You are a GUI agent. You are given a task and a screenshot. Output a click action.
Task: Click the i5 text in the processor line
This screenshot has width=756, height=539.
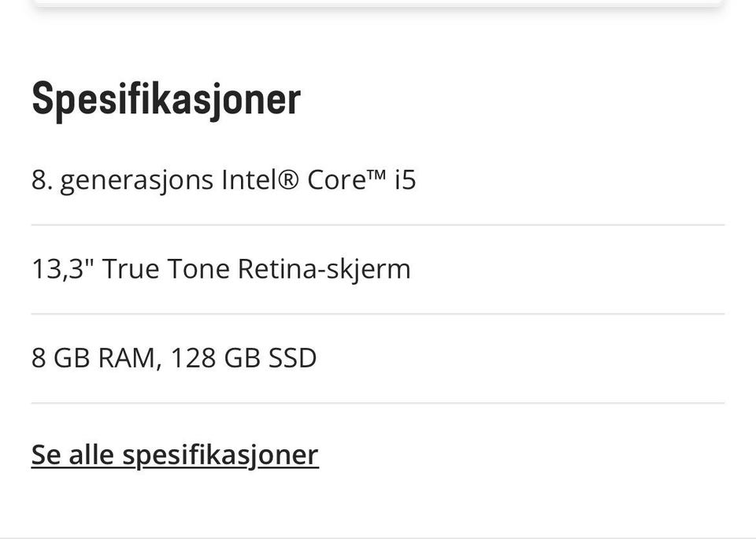[x=405, y=180]
